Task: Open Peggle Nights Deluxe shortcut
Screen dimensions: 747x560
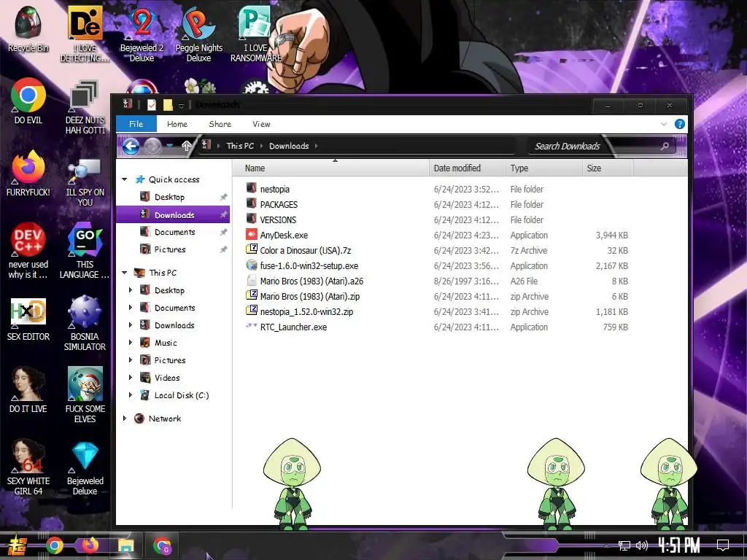Action: pyautogui.click(x=198, y=34)
